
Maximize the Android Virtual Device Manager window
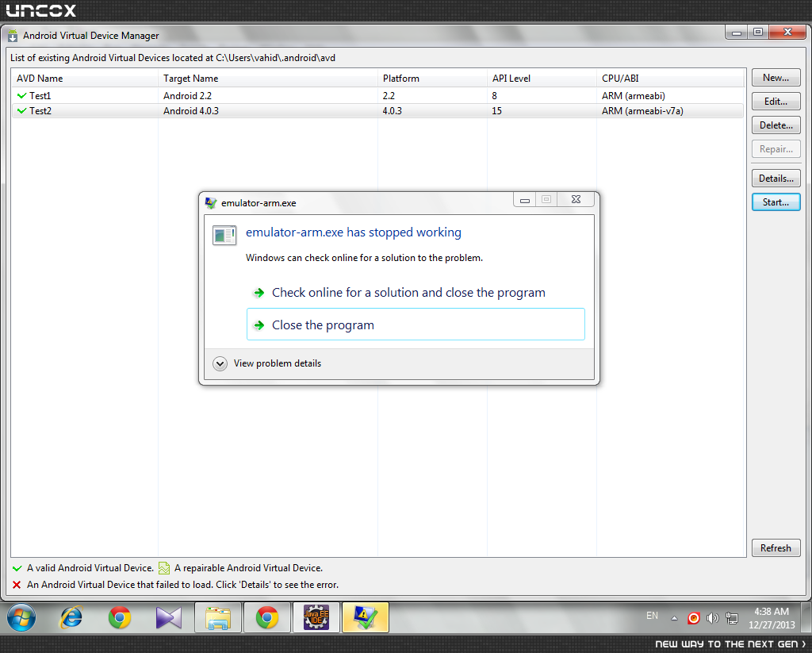pyautogui.click(x=758, y=32)
